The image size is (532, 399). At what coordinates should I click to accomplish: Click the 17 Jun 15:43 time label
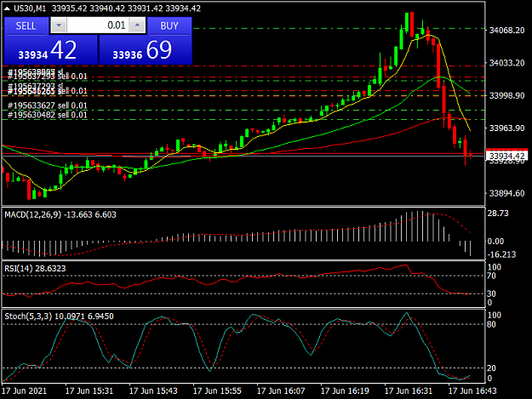point(153,390)
